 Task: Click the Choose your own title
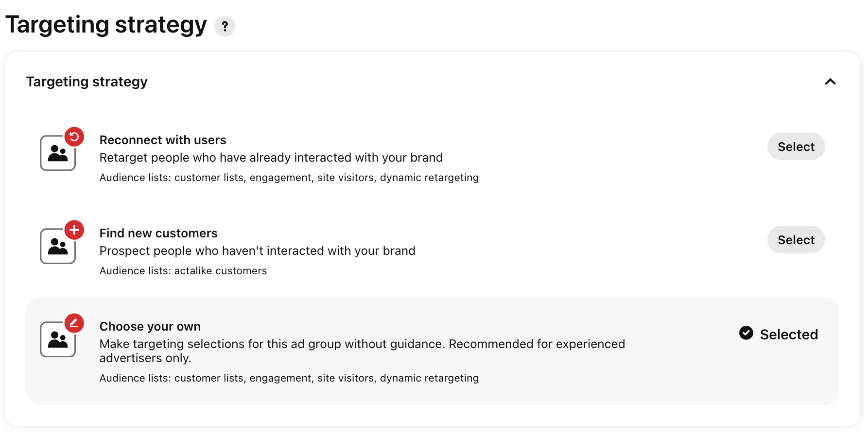pos(150,326)
